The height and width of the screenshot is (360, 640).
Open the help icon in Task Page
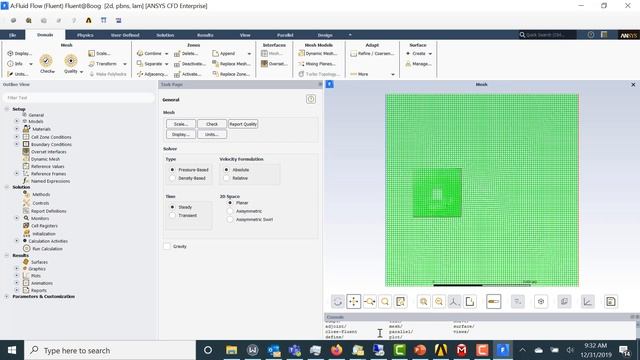click(311, 99)
